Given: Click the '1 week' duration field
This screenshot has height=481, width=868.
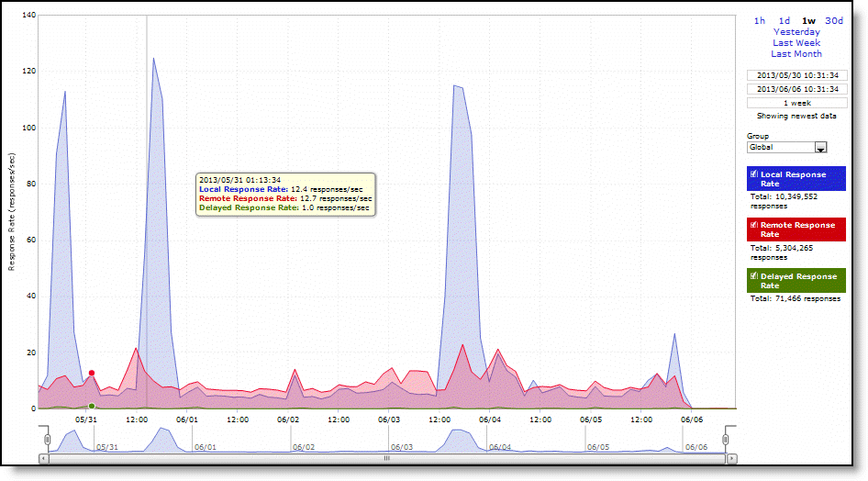Looking at the screenshot, I should [796, 103].
